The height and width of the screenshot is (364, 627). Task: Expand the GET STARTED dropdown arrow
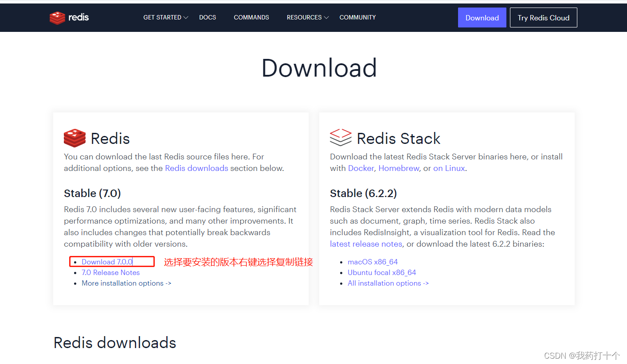coord(186,18)
